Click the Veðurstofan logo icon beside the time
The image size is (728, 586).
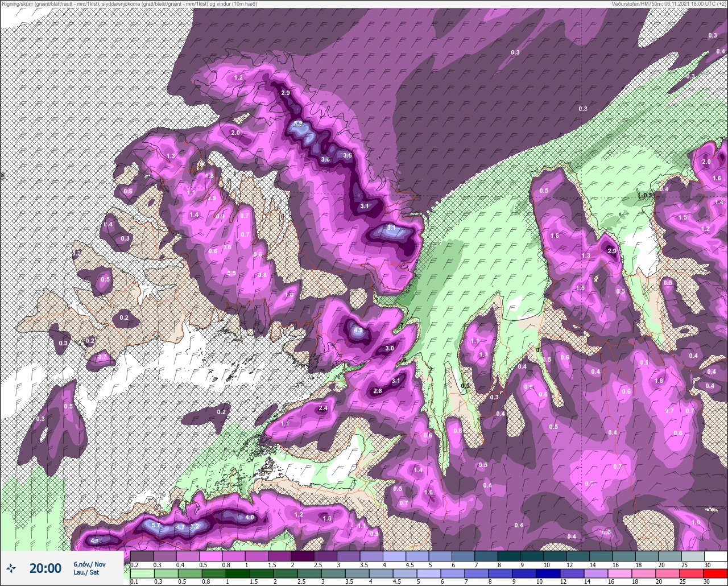(11, 568)
